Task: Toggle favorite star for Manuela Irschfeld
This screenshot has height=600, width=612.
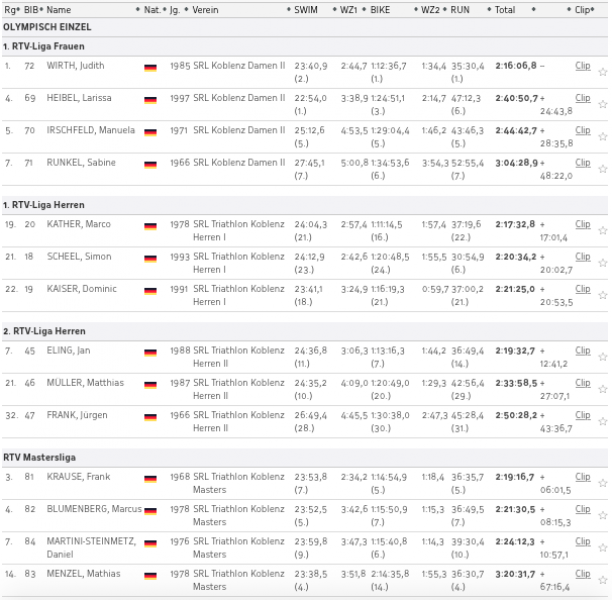Action: click(x=602, y=136)
